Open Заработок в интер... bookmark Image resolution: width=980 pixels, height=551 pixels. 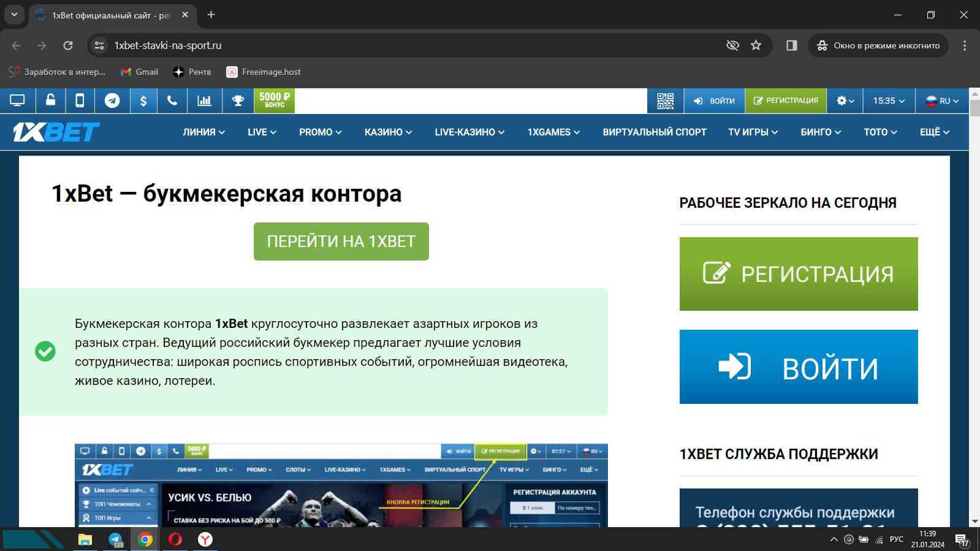pyautogui.click(x=57, y=72)
